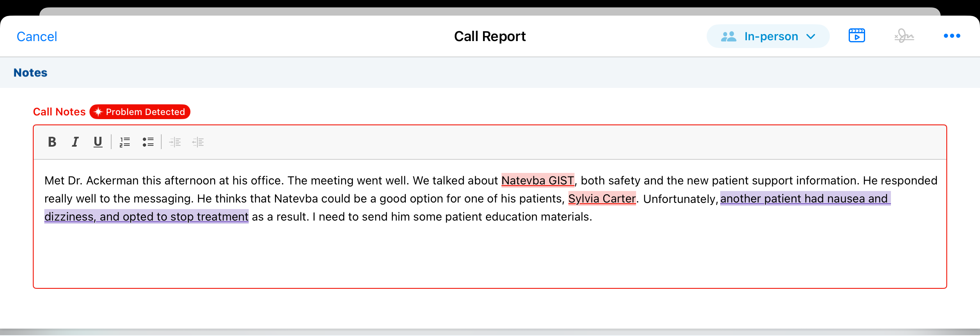The width and height of the screenshot is (980, 336).
Task: Click the signature capture icon
Action: click(x=904, y=36)
